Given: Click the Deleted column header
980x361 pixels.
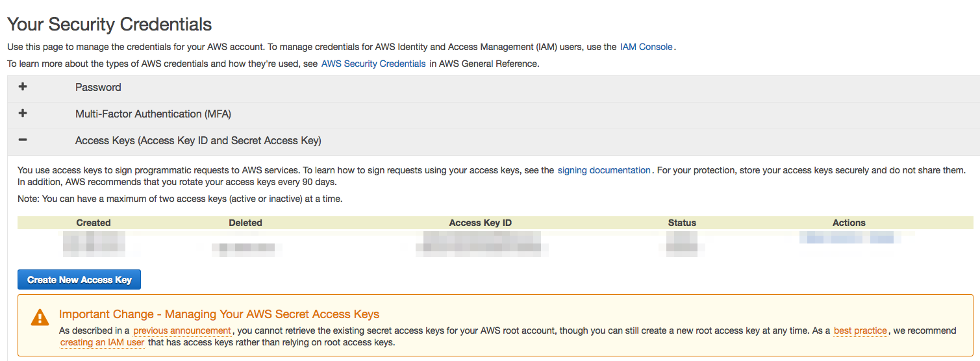Looking at the screenshot, I should tap(245, 223).
